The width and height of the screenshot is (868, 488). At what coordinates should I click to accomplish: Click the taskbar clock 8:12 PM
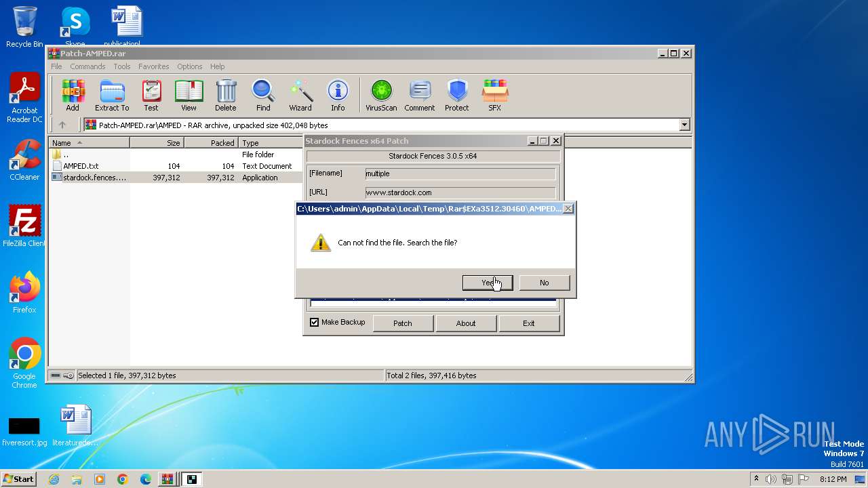[x=833, y=479]
